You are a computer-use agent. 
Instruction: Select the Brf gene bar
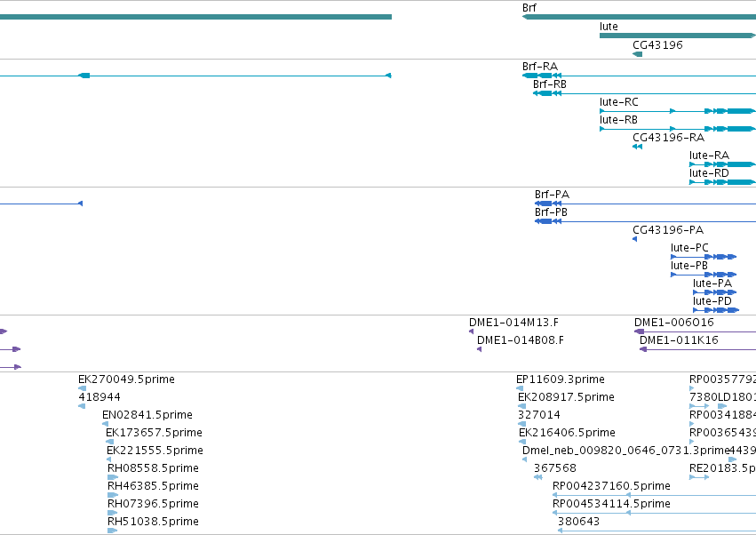[639, 17]
